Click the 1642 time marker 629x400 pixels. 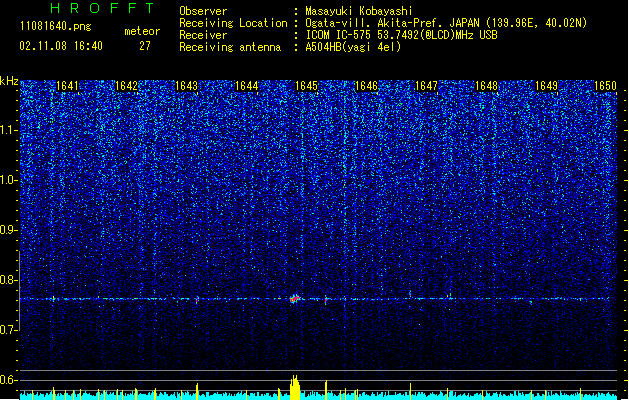pyautogui.click(x=126, y=86)
